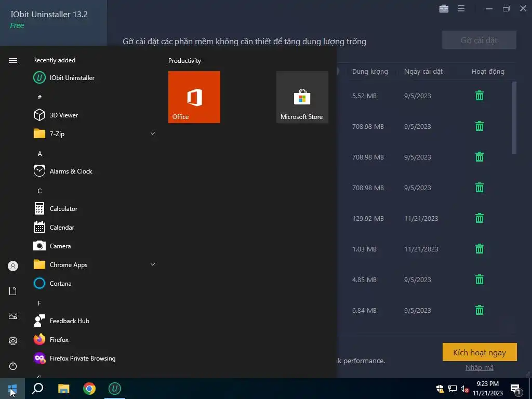
Task: Open network icon in system tray
Action: (x=453, y=389)
